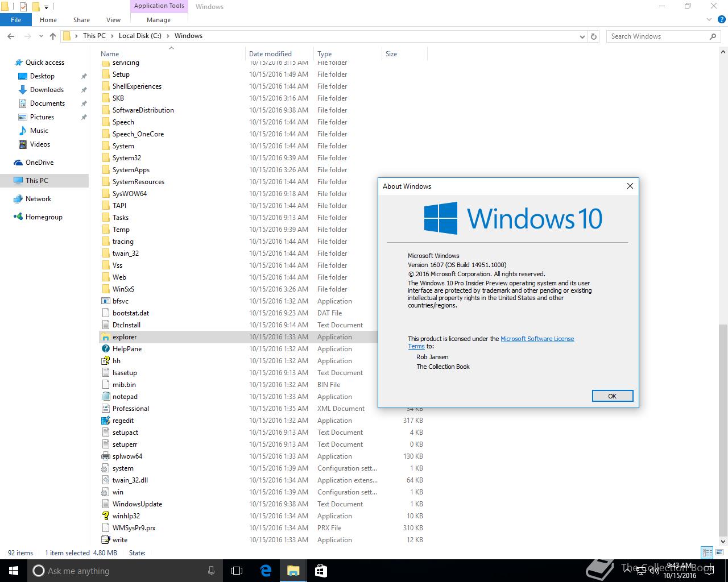Select Application Tools contextual tab
Screen dimensions: 728x582
pyautogui.click(x=159, y=6)
